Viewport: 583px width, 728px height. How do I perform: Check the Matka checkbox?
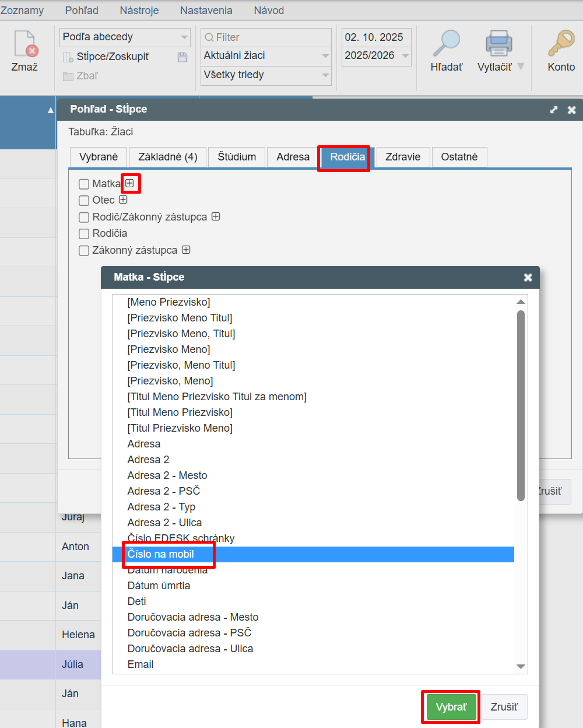[x=84, y=184]
